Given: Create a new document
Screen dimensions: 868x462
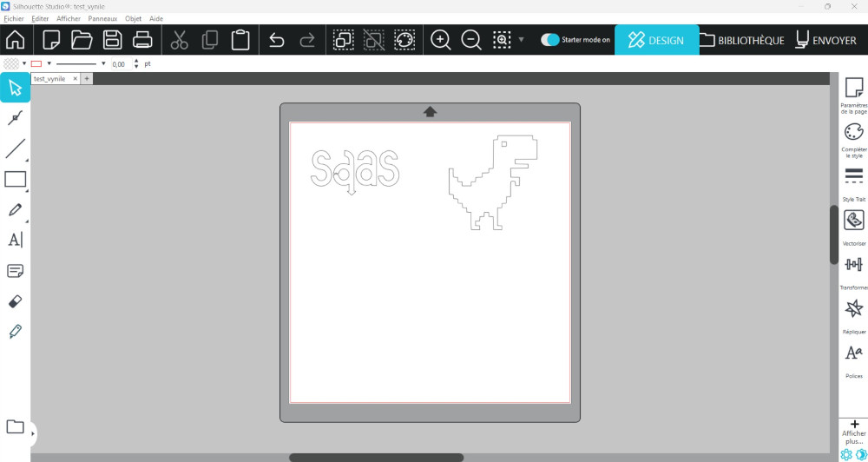Looking at the screenshot, I should [x=51, y=40].
